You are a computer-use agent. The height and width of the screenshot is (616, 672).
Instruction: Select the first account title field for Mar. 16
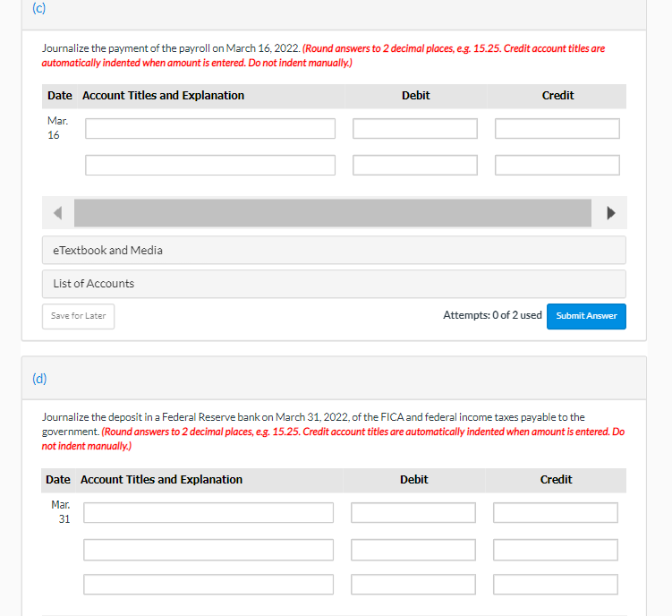pyautogui.click(x=210, y=129)
